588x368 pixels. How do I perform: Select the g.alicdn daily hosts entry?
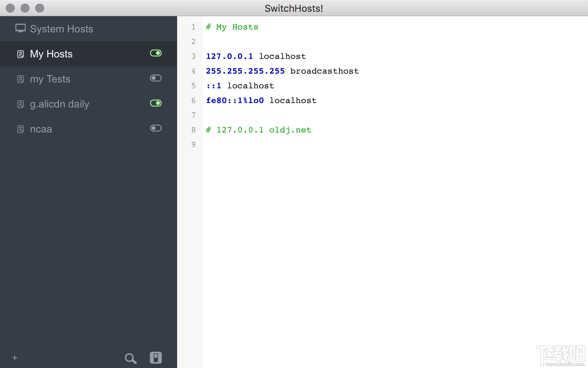pos(60,104)
